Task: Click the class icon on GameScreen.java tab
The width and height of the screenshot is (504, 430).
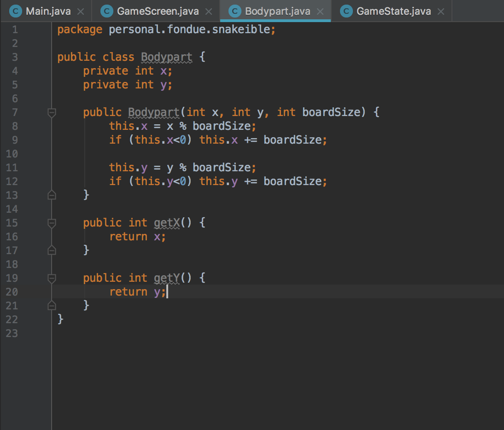Action: pyautogui.click(x=107, y=11)
